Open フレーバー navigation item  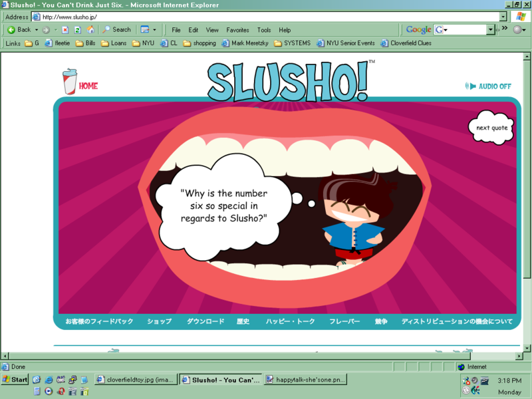click(344, 321)
